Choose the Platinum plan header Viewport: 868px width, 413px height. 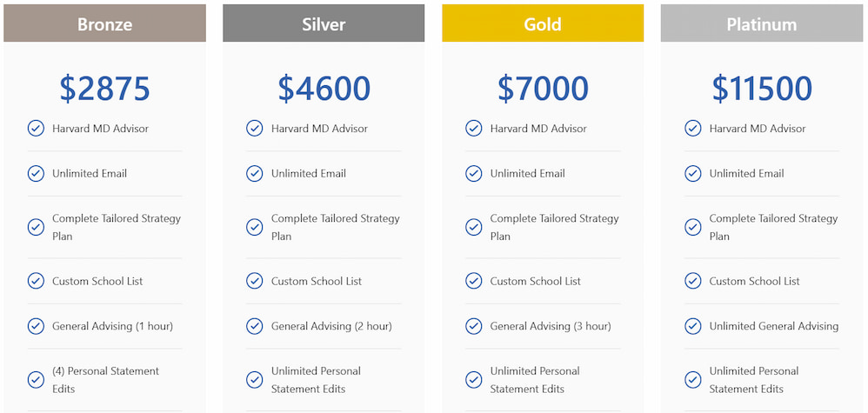762,23
